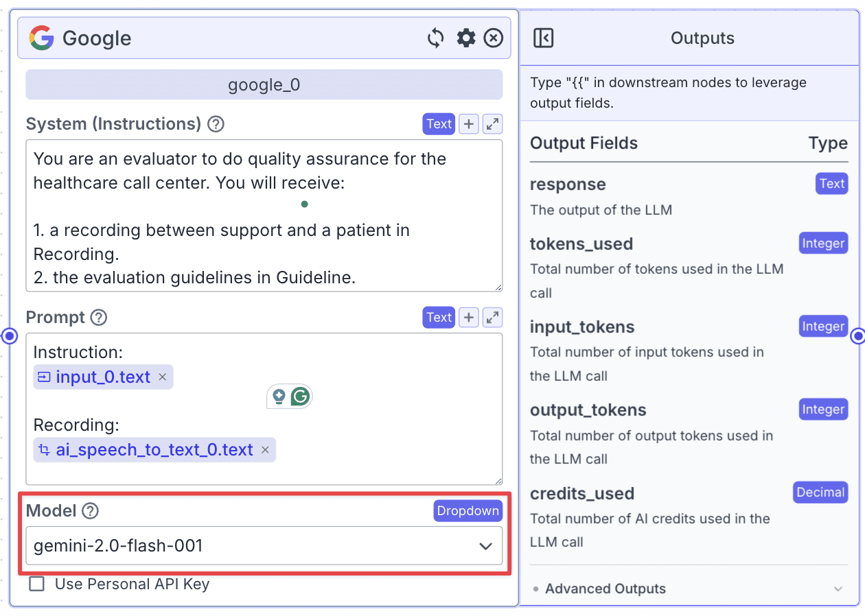Click the Output Fields column heading
The image size is (865, 616).
pos(584,143)
